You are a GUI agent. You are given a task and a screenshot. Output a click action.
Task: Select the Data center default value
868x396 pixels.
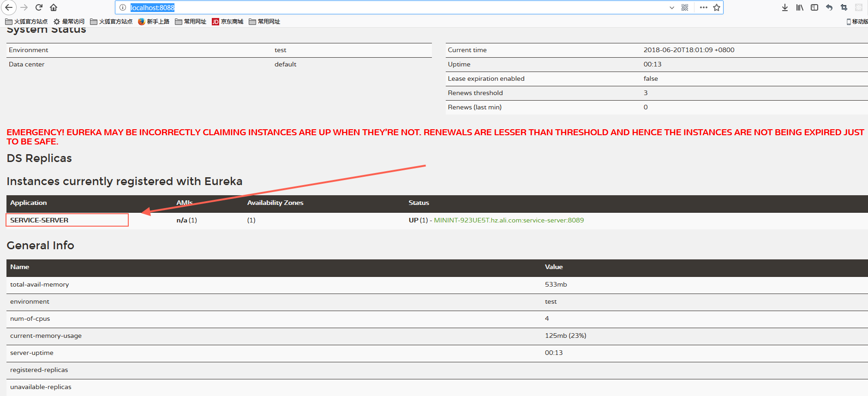tap(285, 64)
